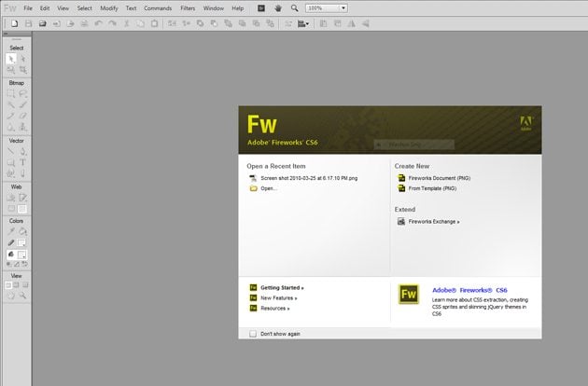Open the Commands menu
The height and width of the screenshot is (386, 588).
point(158,7)
